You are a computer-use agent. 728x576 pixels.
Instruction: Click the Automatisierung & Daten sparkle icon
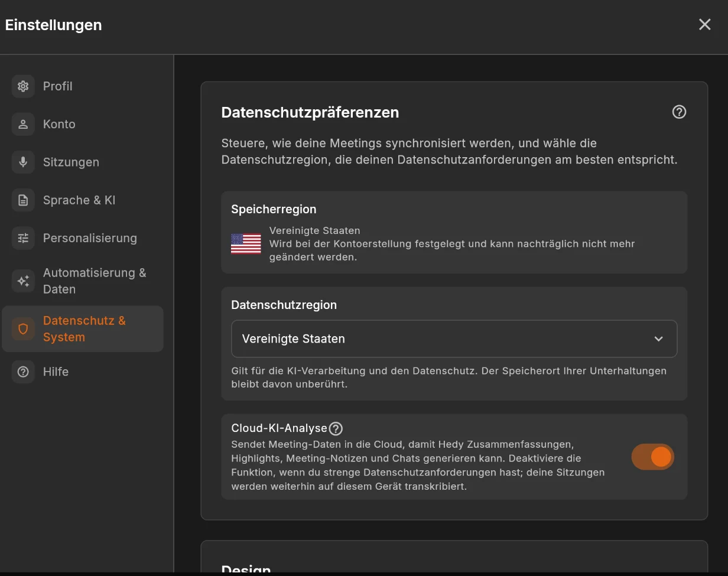(x=23, y=281)
